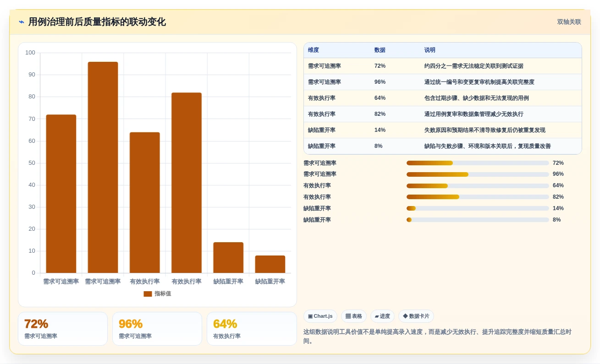This screenshot has width=600, height=364.
Task: Open the 64% 有效执行率 data card
Action: [252, 329]
